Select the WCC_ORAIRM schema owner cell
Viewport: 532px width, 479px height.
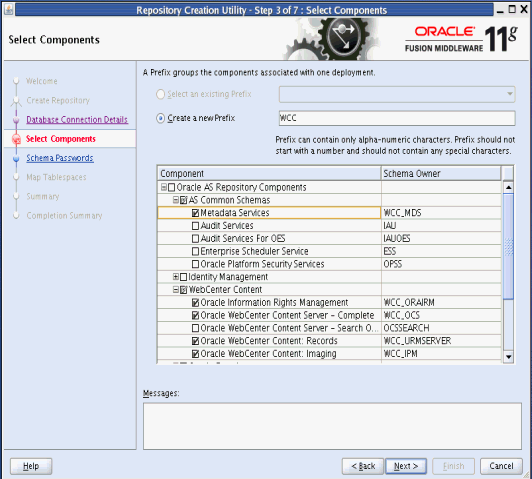click(x=441, y=303)
